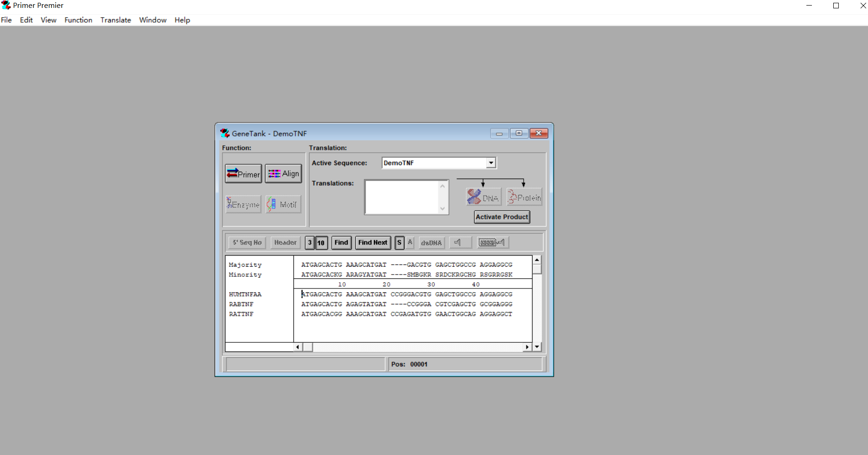This screenshot has width=868, height=455.
Task: Click the sequence view scroll up arrow
Action: 537,260
